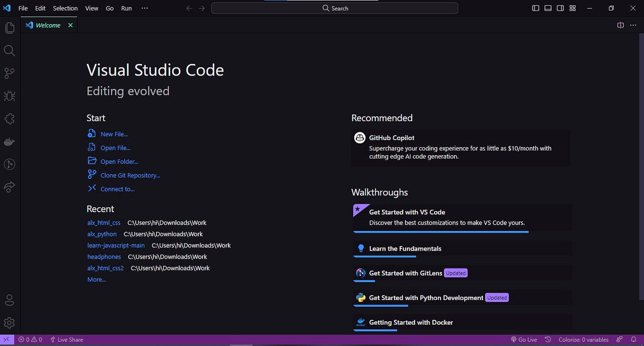644x346 pixels.
Task: Open the Source Control view
Action: (9, 73)
